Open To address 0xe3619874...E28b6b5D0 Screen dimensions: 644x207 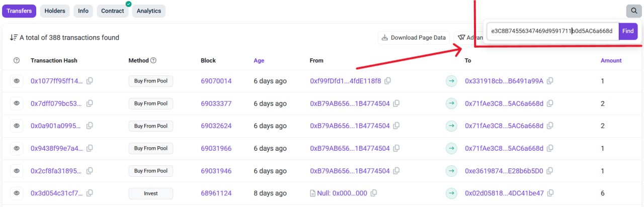pos(504,171)
